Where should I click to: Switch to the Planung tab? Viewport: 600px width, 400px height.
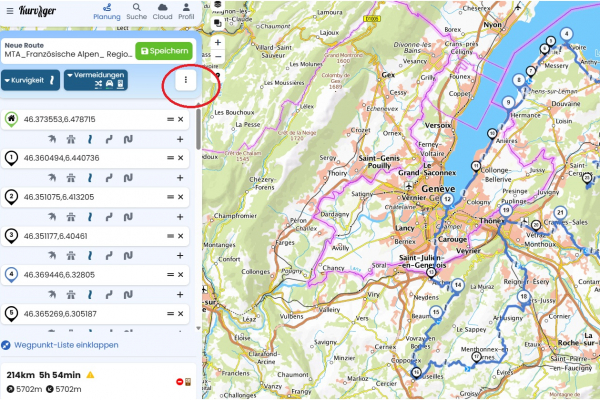tap(105, 11)
